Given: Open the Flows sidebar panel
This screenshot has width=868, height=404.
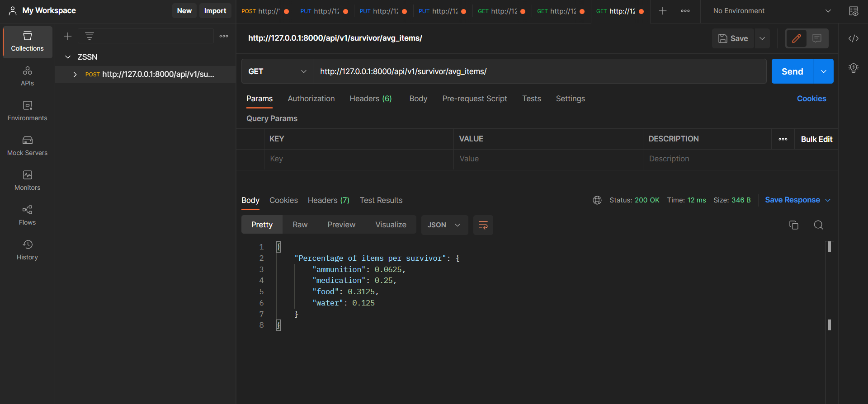Looking at the screenshot, I should 27,216.
